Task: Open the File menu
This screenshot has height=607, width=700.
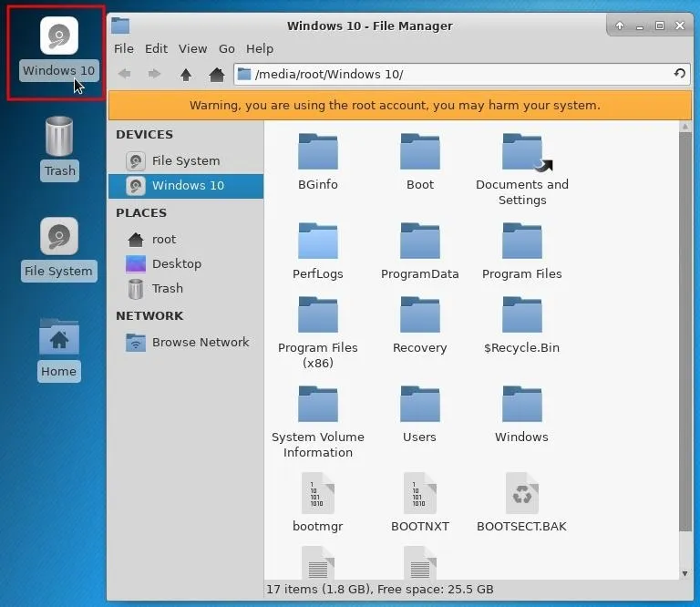Action: pos(124,48)
